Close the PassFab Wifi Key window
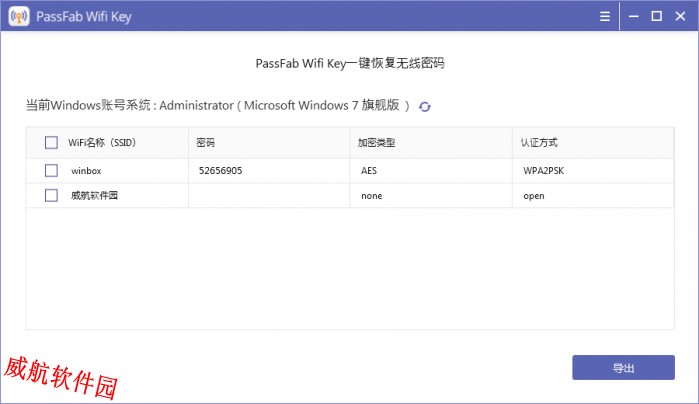 [680, 16]
